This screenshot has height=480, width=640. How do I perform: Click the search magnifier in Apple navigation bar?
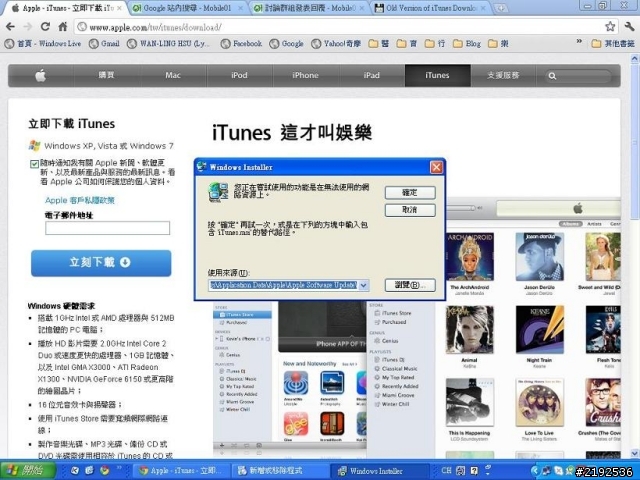(552, 76)
